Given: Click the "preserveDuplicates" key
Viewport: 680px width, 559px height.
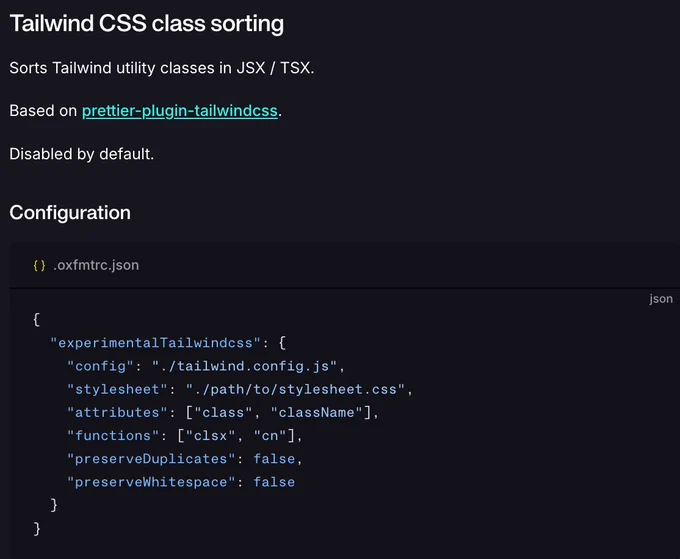Looking at the screenshot, I should click(151, 459).
